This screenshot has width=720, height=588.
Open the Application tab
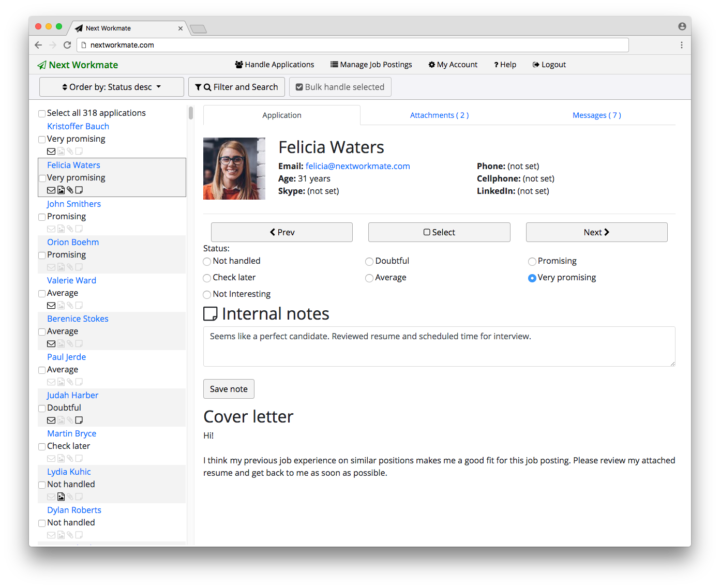(282, 115)
